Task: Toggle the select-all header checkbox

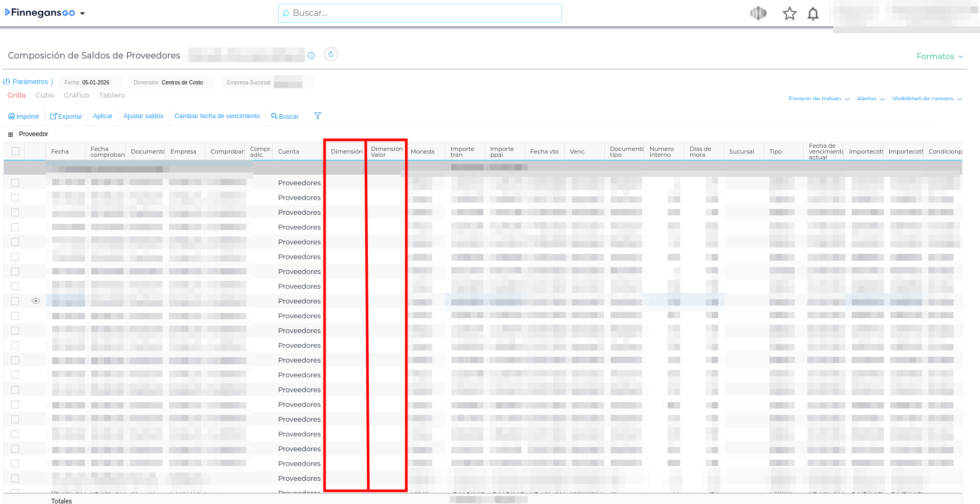Action: 15,151
